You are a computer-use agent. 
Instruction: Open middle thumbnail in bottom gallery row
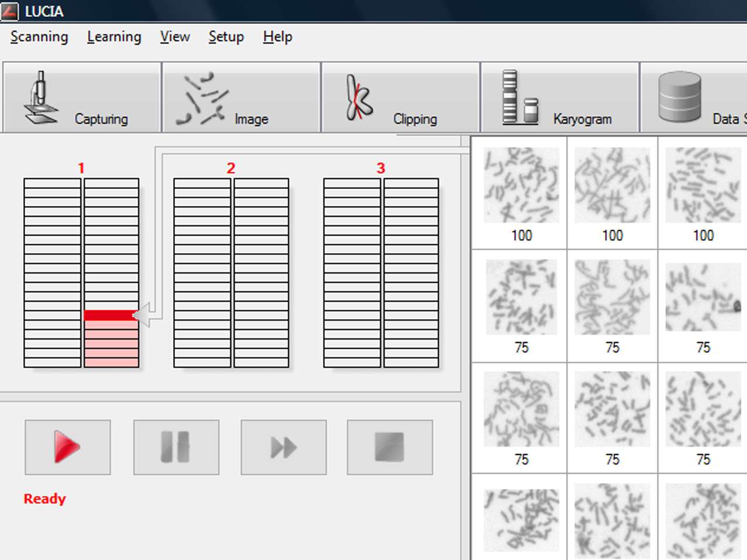(612, 521)
